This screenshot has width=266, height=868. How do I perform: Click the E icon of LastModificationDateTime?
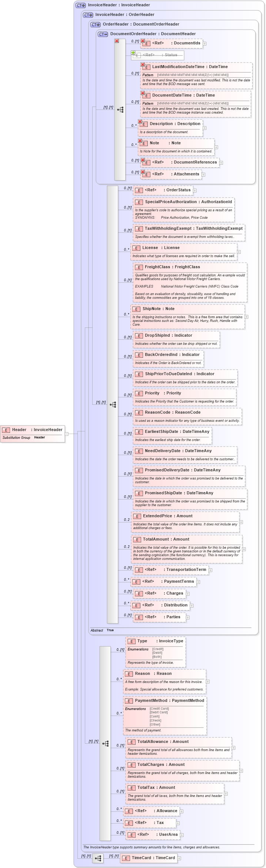tap(146, 67)
